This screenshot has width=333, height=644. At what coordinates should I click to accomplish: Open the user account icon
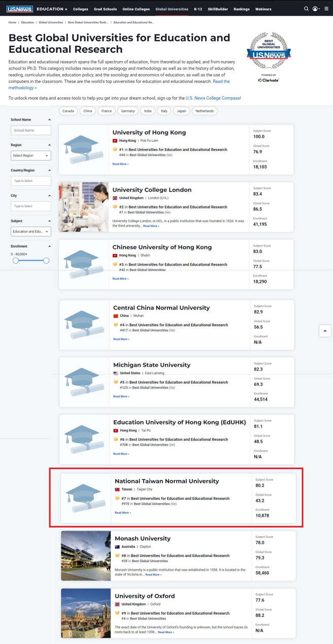[315, 9]
